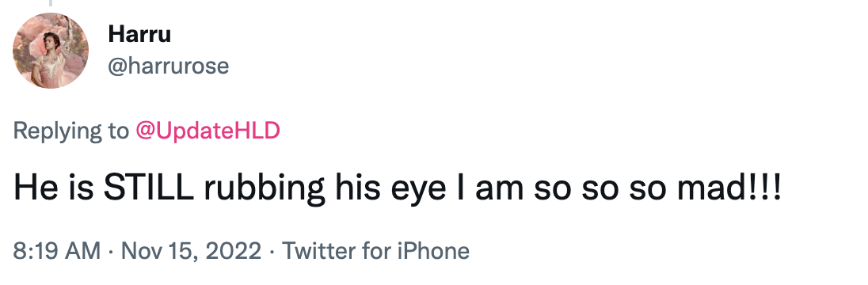868x285 pixels.
Task: Click the 'AM' part of the time
Action: pyautogui.click(x=82, y=251)
